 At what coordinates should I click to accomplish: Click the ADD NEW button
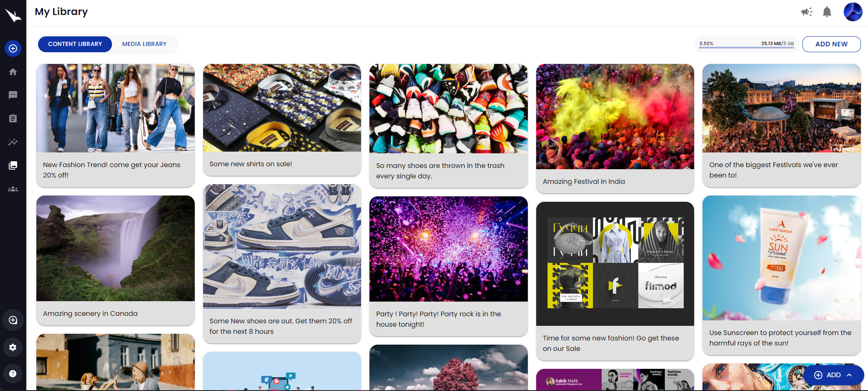click(831, 44)
